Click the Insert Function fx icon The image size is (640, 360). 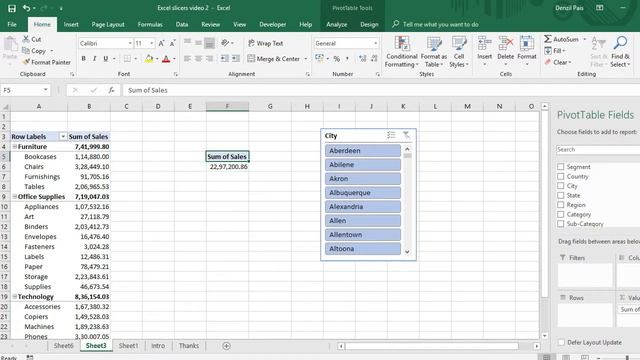pos(111,90)
